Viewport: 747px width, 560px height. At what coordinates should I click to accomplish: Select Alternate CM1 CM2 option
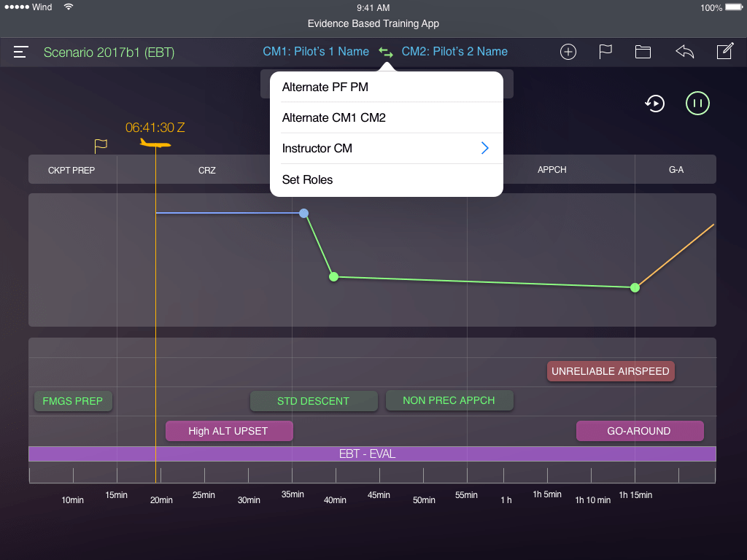click(x=387, y=117)
